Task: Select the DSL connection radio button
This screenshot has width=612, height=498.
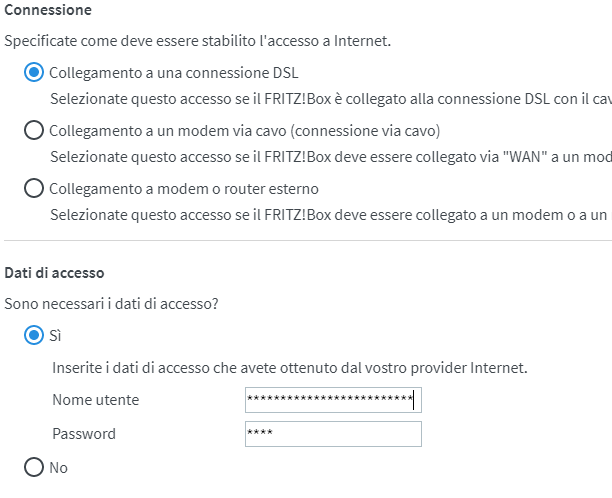Action: (x=34, y=73)
